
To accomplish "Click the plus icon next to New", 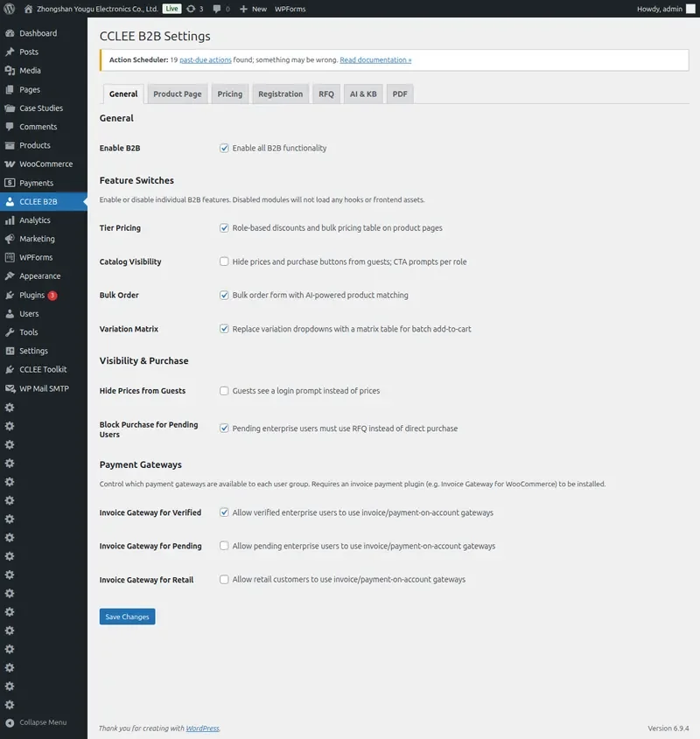I will (x=243, y=9).
